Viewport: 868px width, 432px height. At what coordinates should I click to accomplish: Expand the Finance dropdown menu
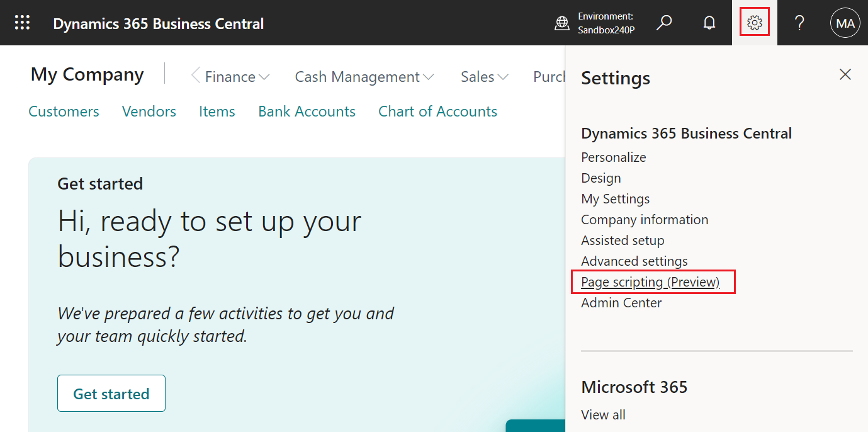[230, 76]
